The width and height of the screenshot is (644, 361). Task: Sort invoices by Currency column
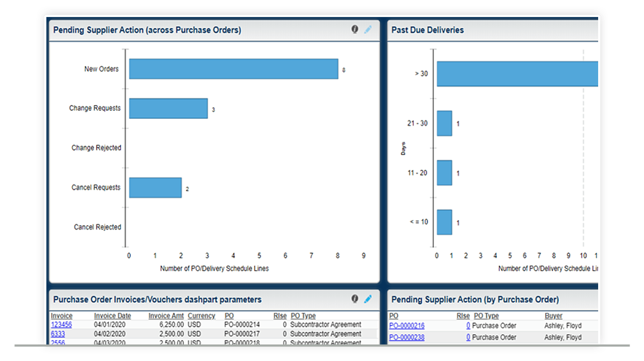[x=201, y=316]
